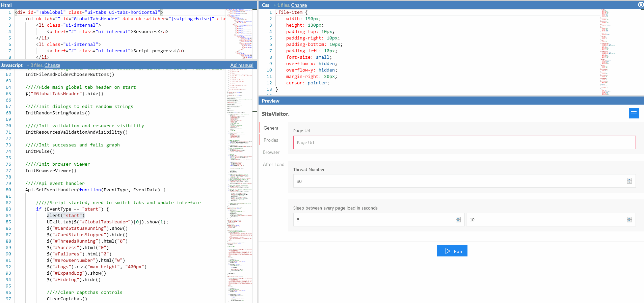Click the Change link in the Css header

click(299, 5)
